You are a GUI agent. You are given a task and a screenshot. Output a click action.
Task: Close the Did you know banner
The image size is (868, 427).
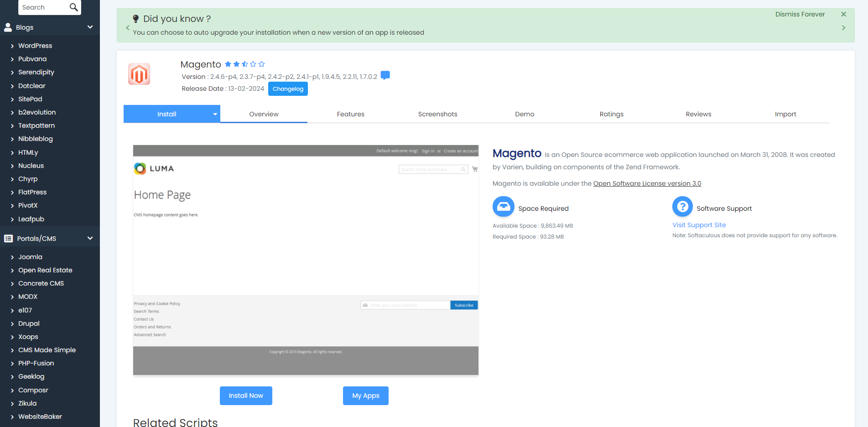[843, 14]
